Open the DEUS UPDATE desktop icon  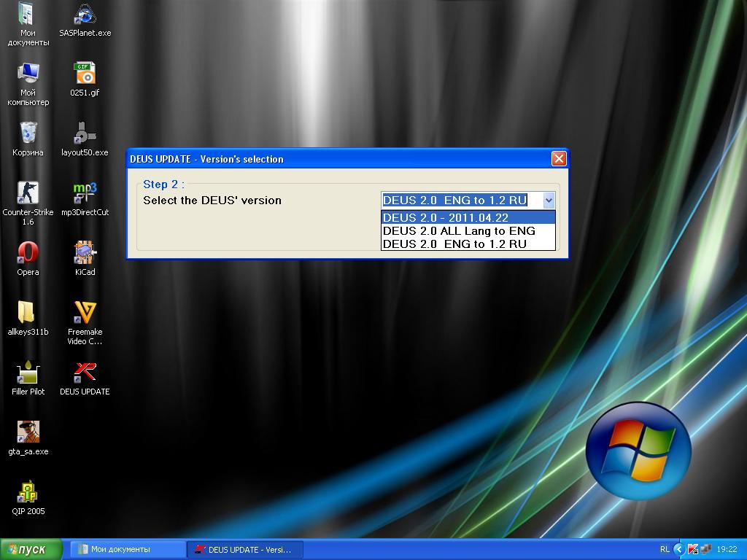(x=85, y=373)
